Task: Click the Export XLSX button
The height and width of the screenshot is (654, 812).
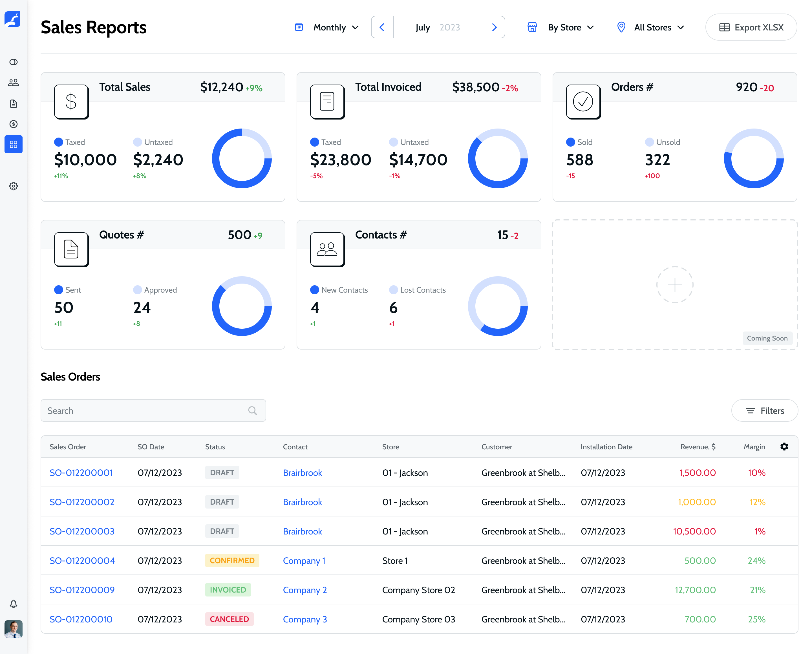Action: (x=751, y=27)
